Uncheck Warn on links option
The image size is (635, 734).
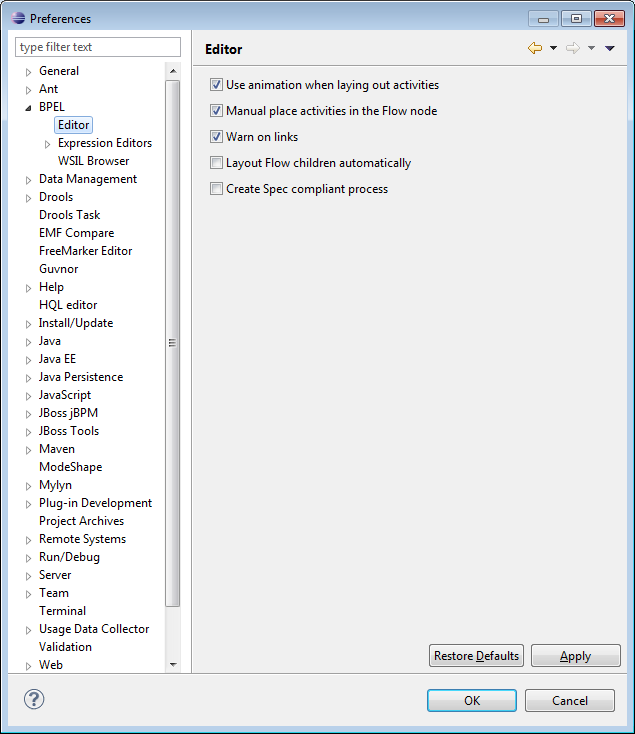pos(216,137)
